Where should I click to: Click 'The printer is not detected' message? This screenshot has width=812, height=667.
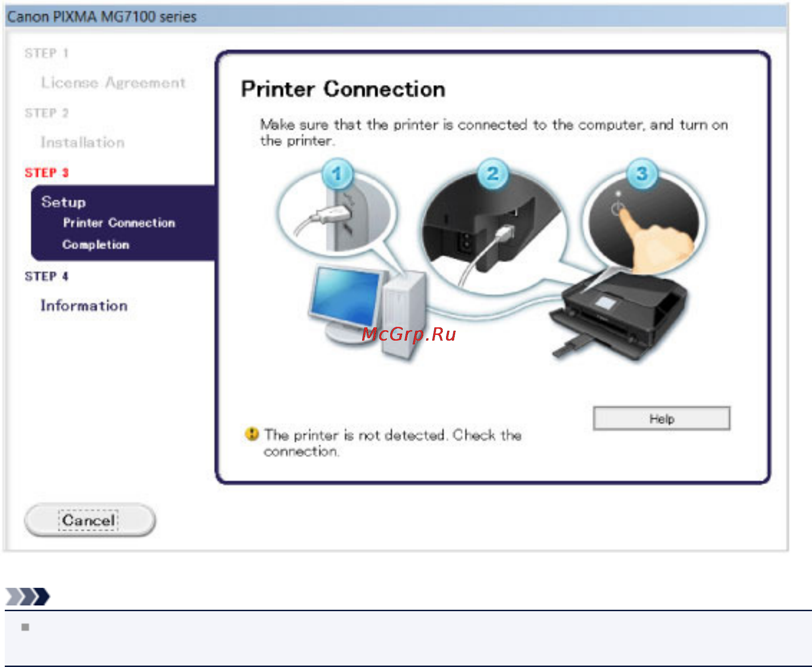(393, 443)
